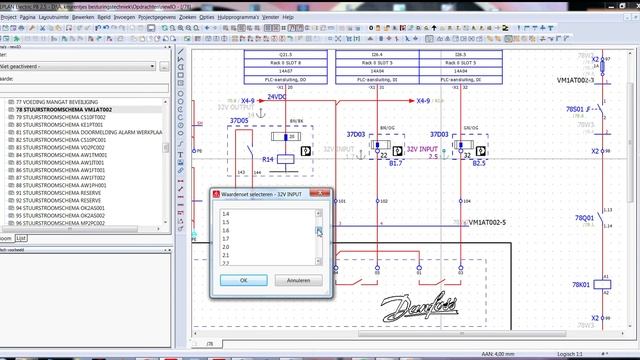Click the Zoom out magnifier icon
Screen dimensions: 640x360
(x=189, y=28)
